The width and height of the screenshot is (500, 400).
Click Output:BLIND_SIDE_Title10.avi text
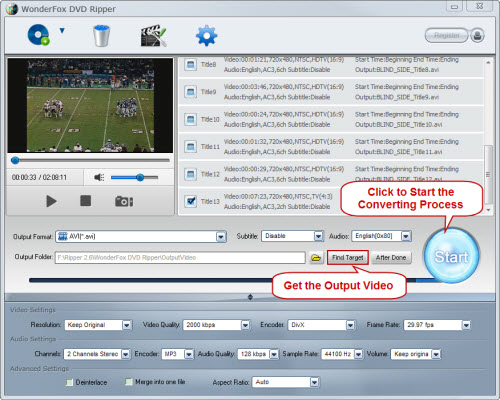coord(398,124)
